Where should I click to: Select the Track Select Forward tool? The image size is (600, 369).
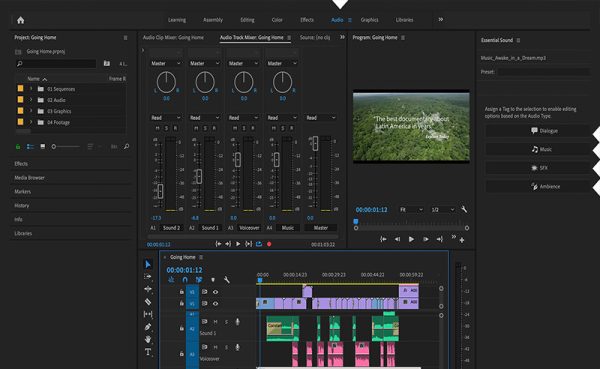148,276
